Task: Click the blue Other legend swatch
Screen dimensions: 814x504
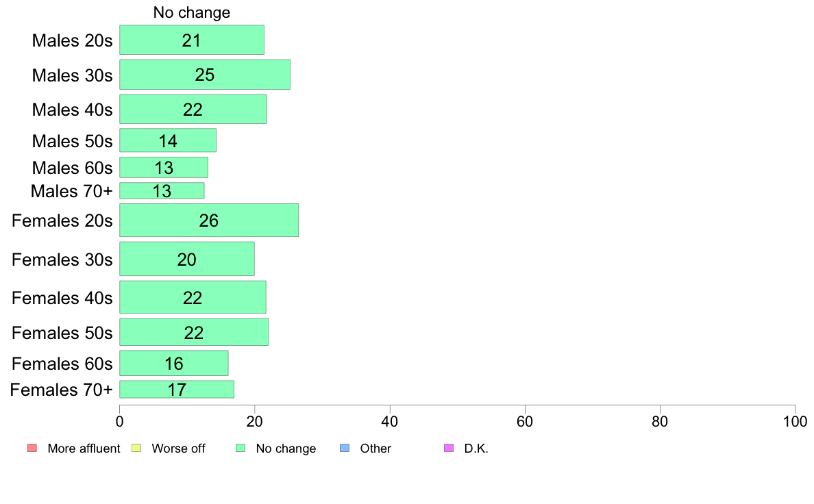Action: [345, 448]
